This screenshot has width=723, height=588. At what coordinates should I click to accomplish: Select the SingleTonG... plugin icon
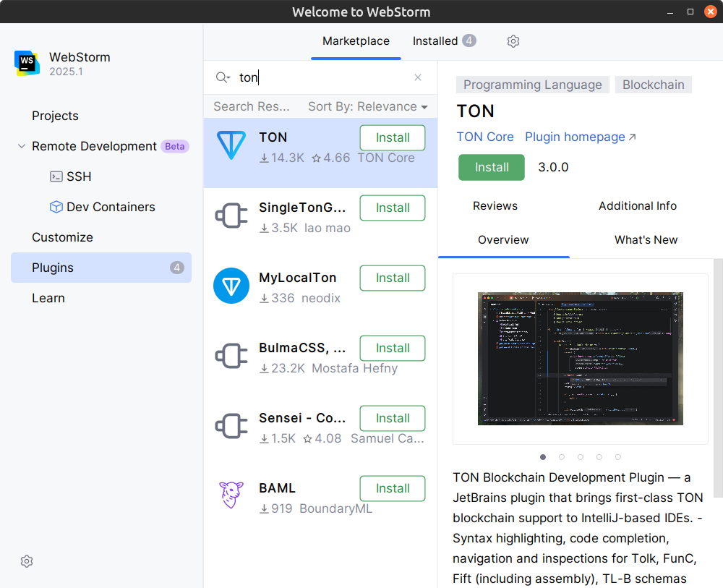(x=231, y=216)
